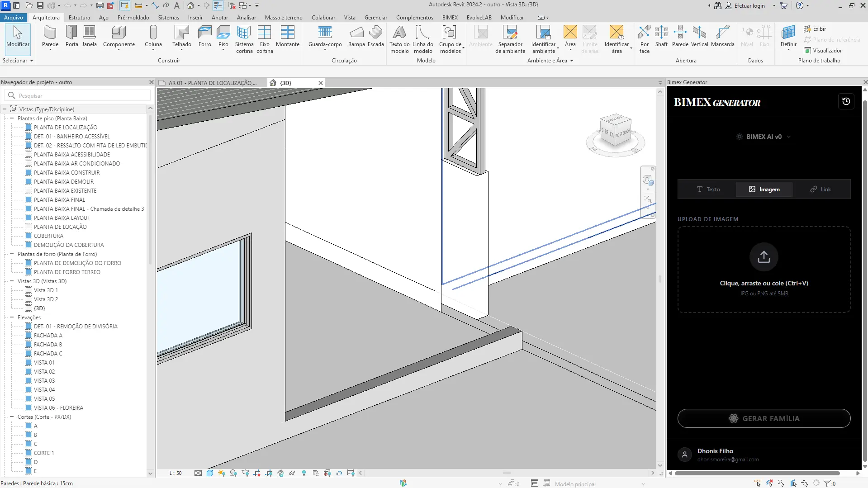
Task: Click the Bimex panel horizontal scrollbar
Action: click(757, 473)
